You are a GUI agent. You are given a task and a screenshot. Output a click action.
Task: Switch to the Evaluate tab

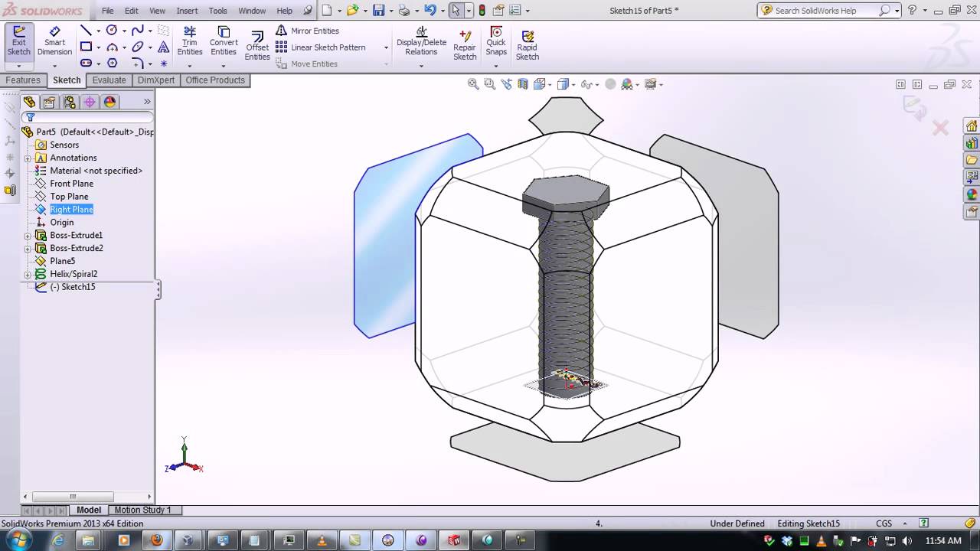109,80
